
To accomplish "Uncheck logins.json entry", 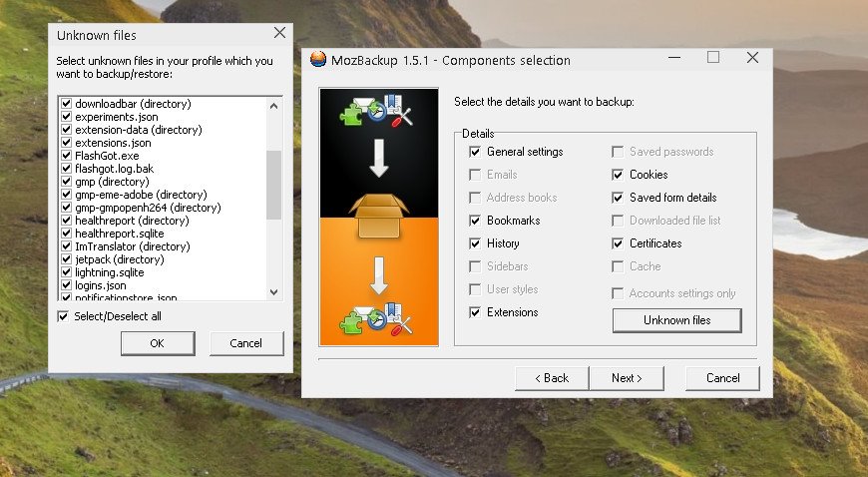I will 67,285.
